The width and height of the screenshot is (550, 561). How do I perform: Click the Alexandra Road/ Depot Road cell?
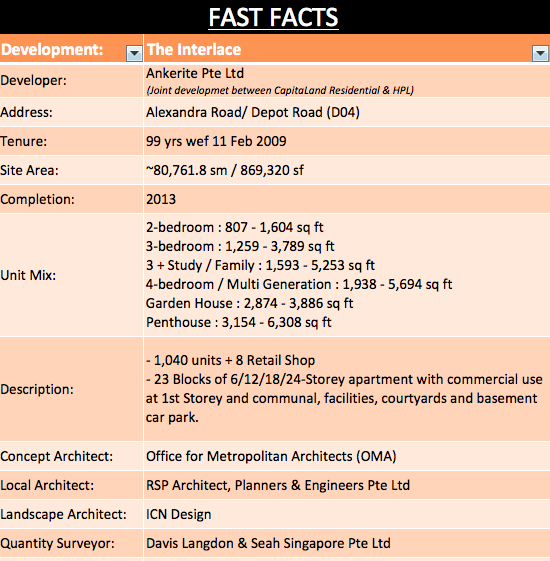[347, 112]
